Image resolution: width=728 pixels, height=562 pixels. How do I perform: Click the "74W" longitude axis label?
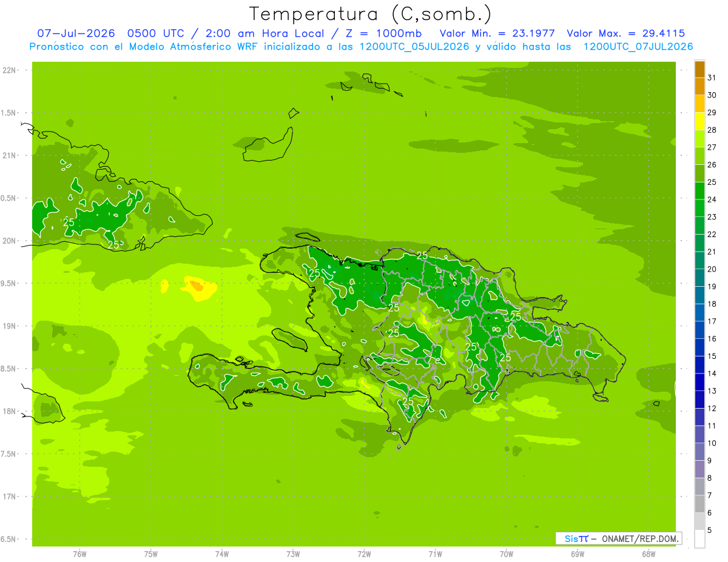tap(222, 554)
